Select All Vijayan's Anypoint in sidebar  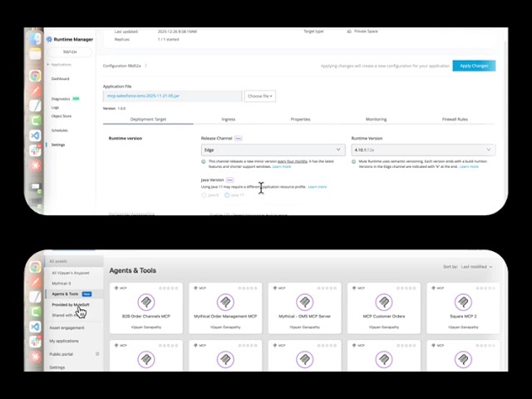[71, 273]
